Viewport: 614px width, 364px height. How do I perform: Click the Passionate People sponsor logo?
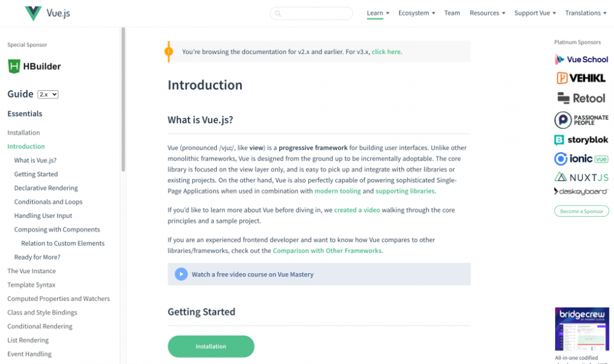tap(581, 119)
